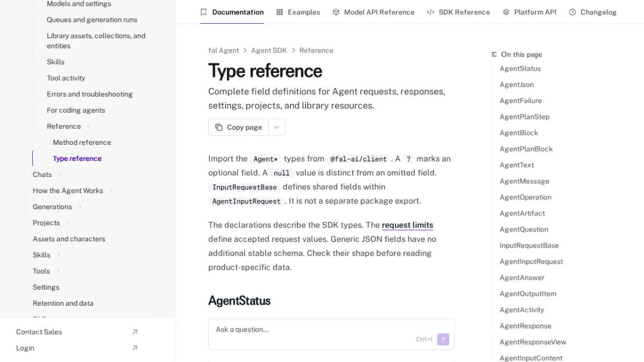
Task: Jump to AgentPlanBlock in On this page
Action: coord(526,149)
